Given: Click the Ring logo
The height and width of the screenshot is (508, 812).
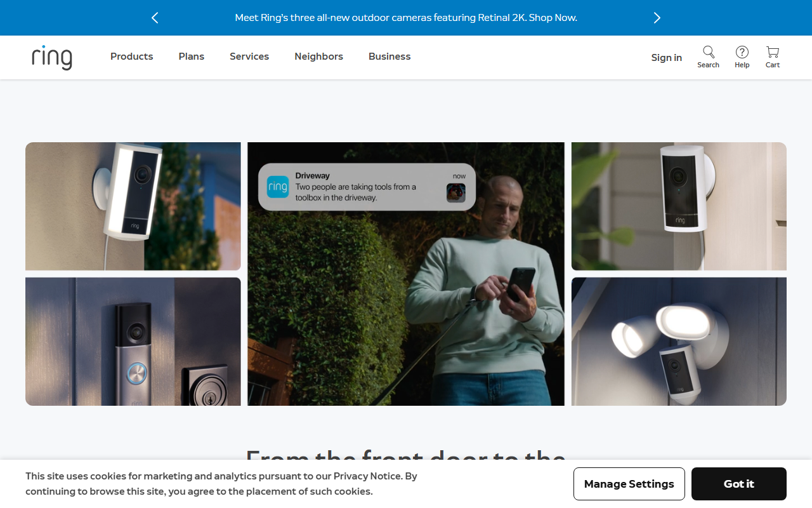Looking at the screenshot, I should click(x=52, y=57).
